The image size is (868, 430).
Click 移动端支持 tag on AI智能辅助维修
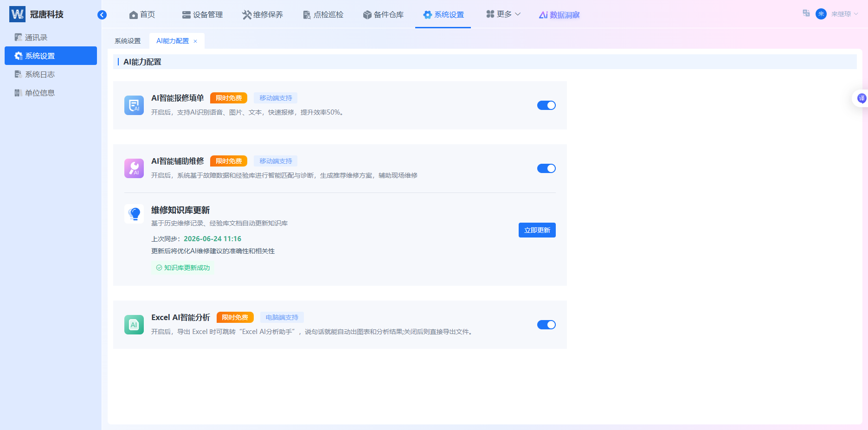click(276, 161)
